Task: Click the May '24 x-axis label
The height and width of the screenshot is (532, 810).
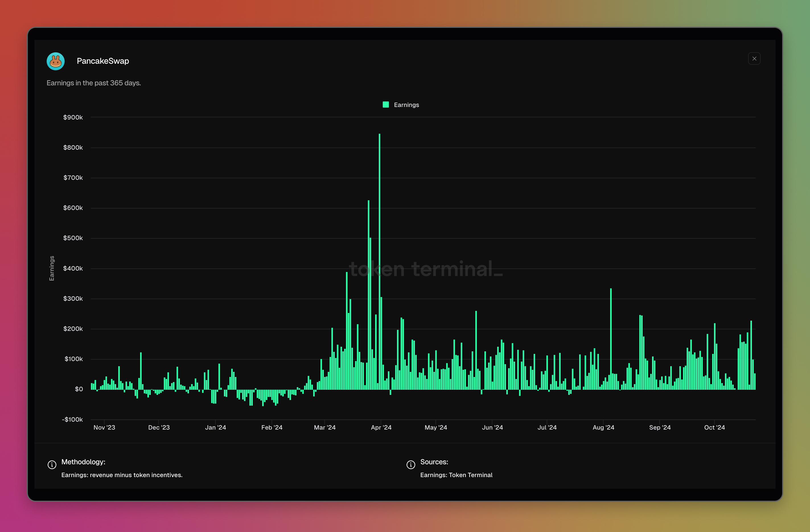Action: click(x=436, y=428)
